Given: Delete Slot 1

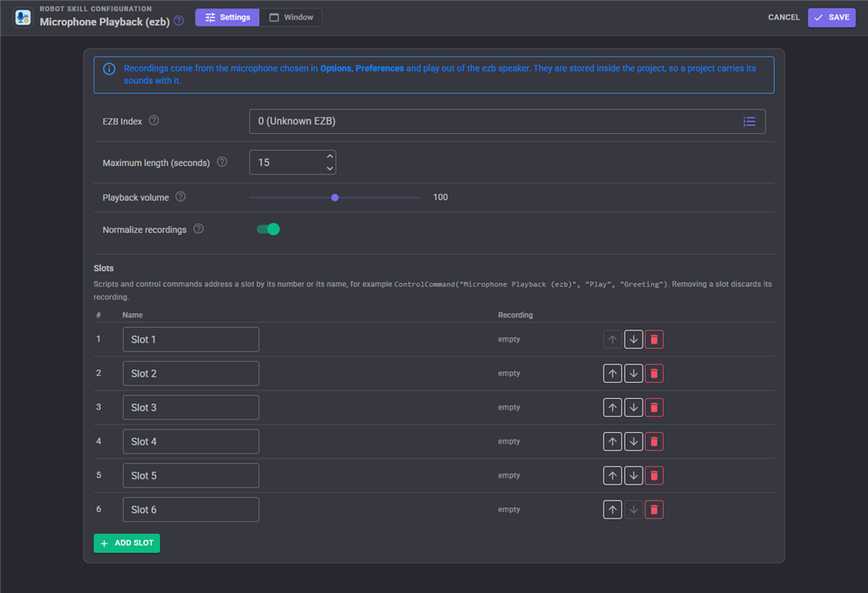Looking at the screenshot, I should 654,339.
